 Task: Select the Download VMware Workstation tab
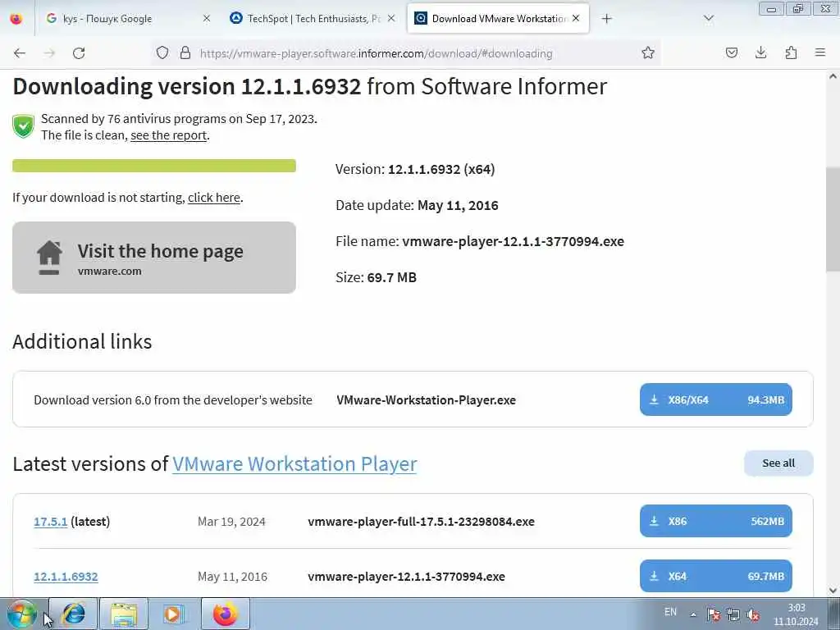coord(498,19)
